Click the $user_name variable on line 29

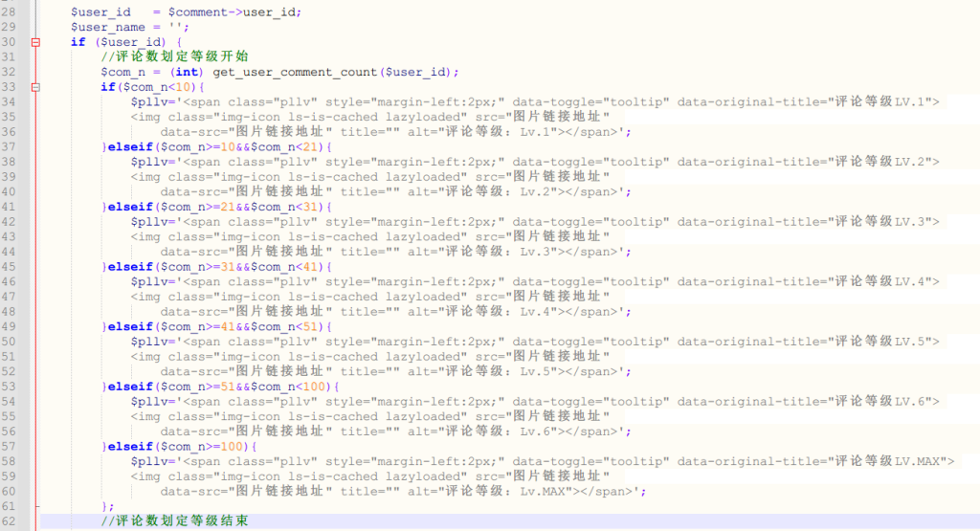(x=108, y=27)
